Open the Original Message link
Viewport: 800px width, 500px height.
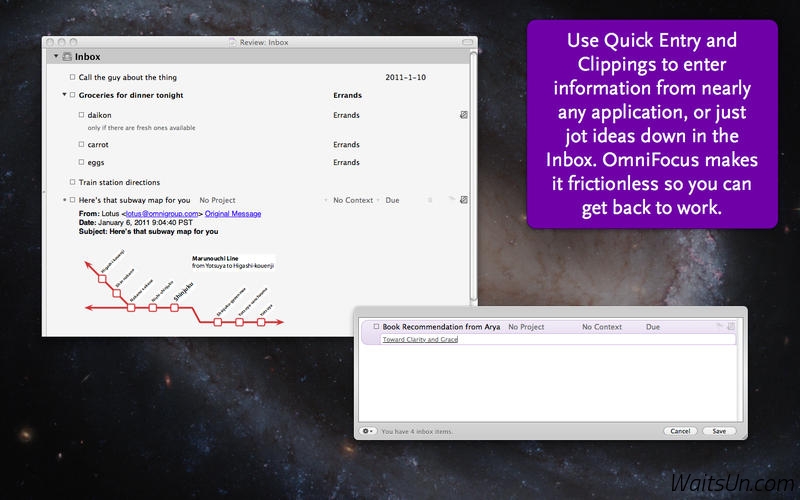233,214
